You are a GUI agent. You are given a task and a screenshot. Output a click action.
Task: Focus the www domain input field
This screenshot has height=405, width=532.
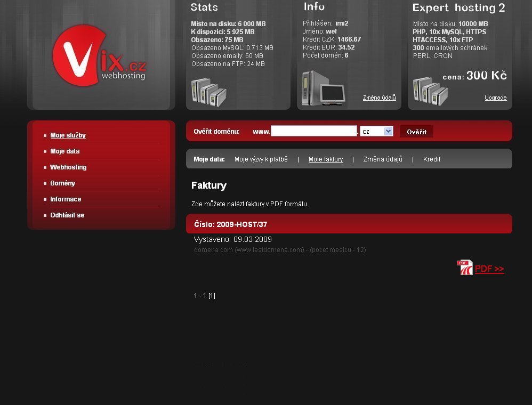click(313, 131)
